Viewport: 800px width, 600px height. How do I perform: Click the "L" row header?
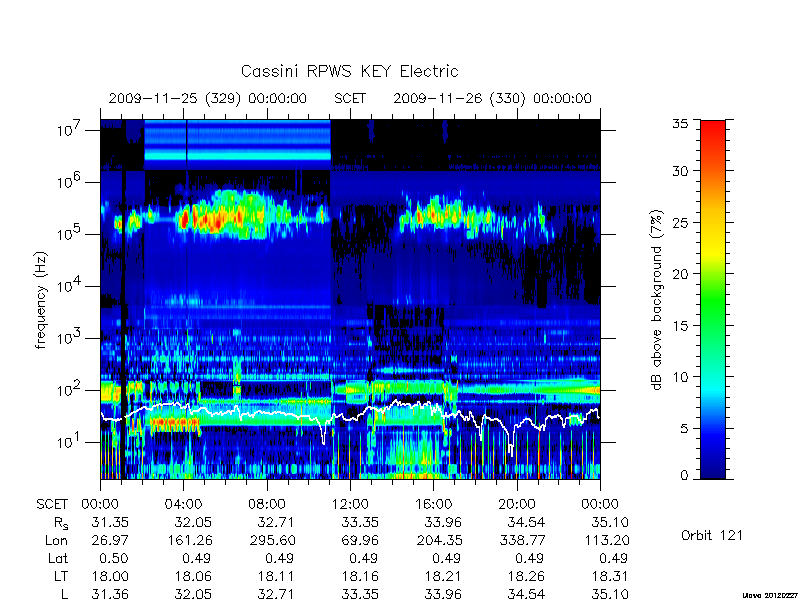tap(65, 594)
